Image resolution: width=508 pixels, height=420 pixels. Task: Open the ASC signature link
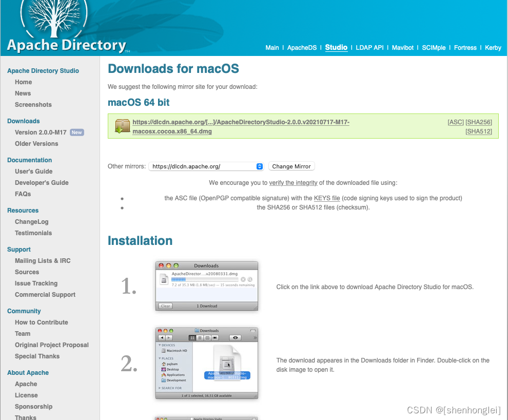point(456,122)
